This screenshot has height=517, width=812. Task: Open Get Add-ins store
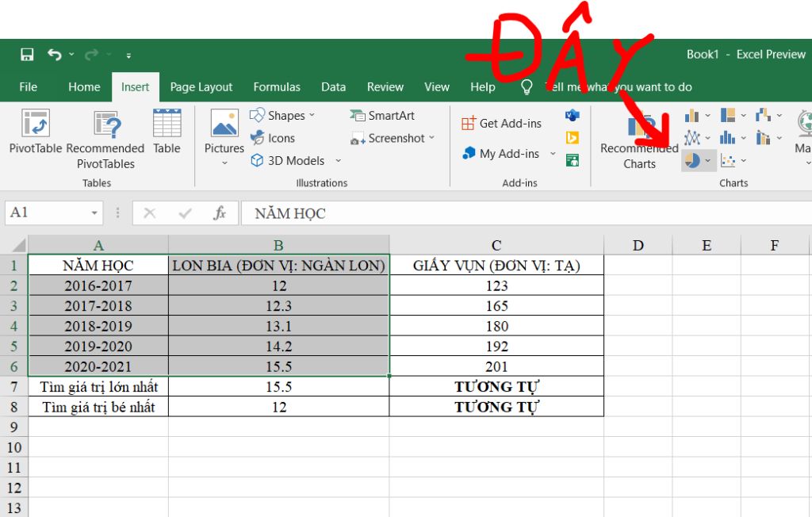click(x=501, y=123)
